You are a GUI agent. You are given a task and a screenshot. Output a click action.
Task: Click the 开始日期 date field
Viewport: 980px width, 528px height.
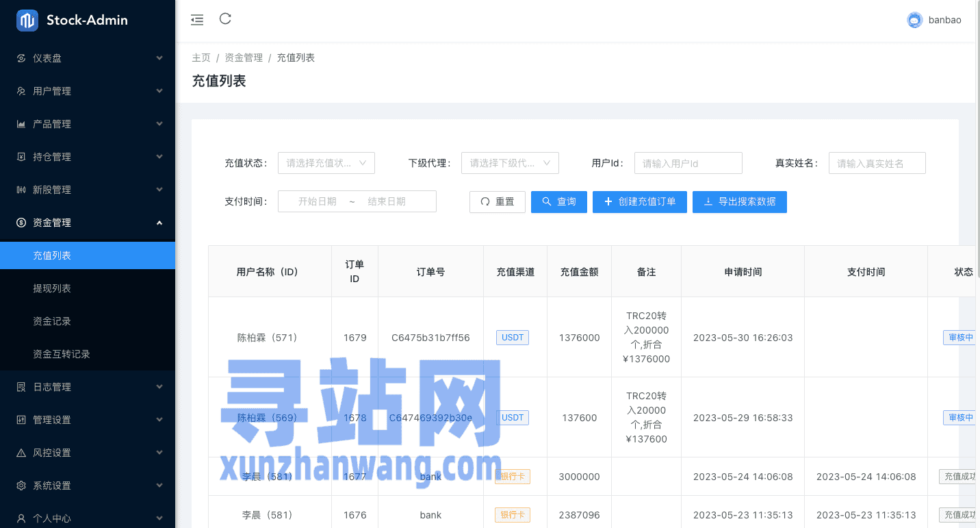point(318,201)
